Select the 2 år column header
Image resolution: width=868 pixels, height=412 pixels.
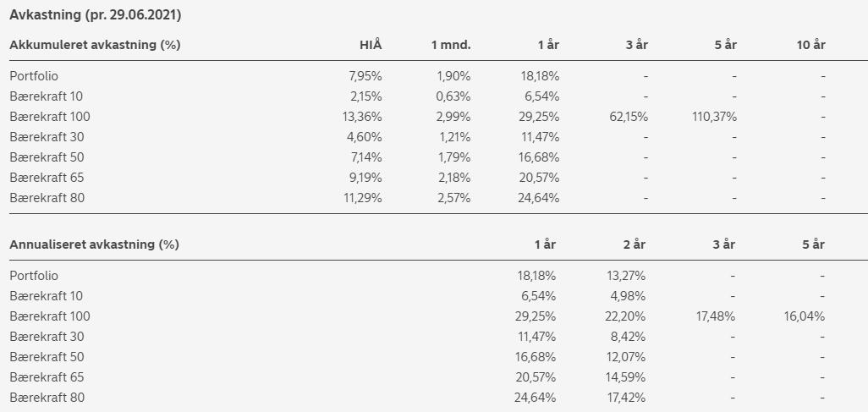tap(634, 244)
